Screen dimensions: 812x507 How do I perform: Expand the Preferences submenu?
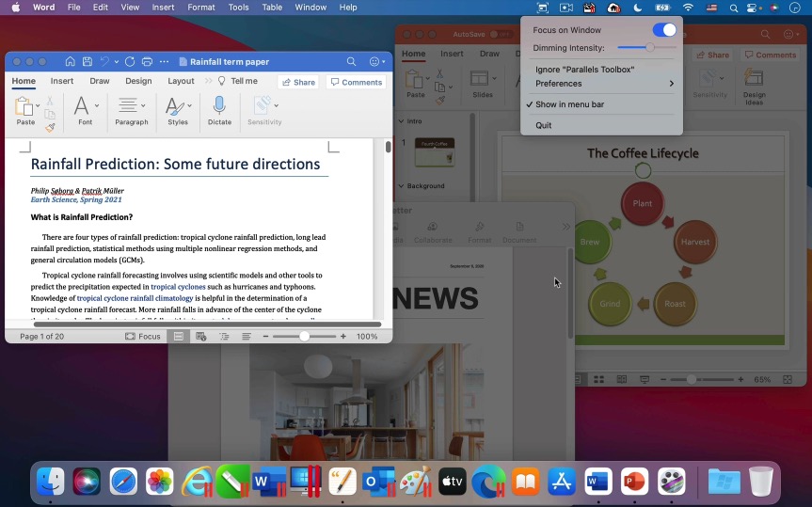click(x=602, y=84)
